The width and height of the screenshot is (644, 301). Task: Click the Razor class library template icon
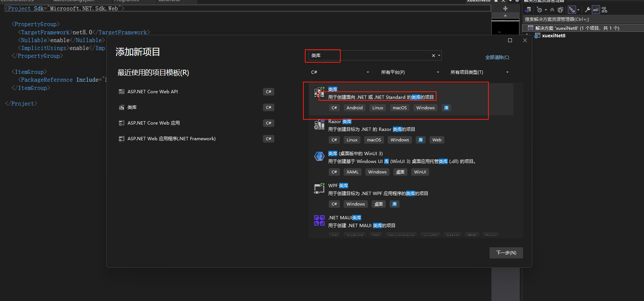point(319,124)
